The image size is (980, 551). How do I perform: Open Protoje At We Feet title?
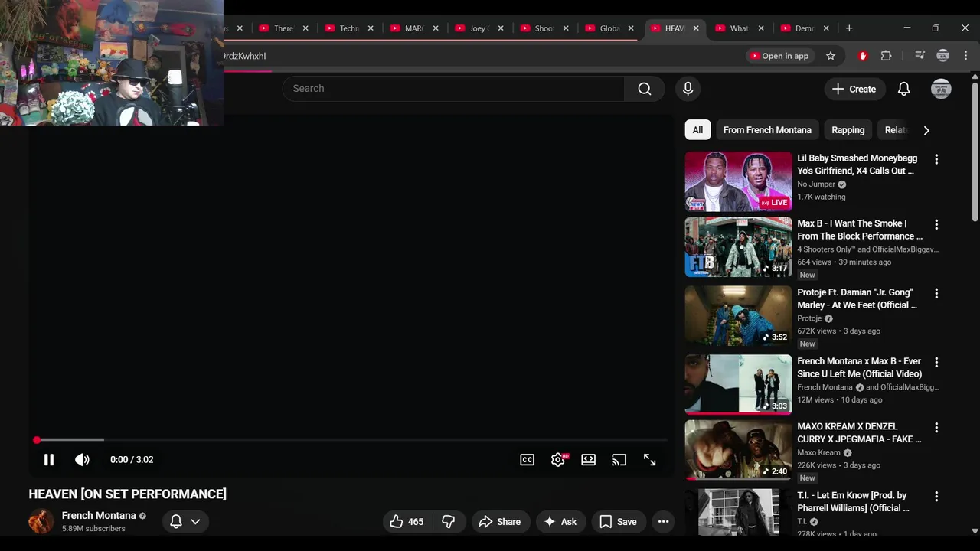[x=857, y=298]
